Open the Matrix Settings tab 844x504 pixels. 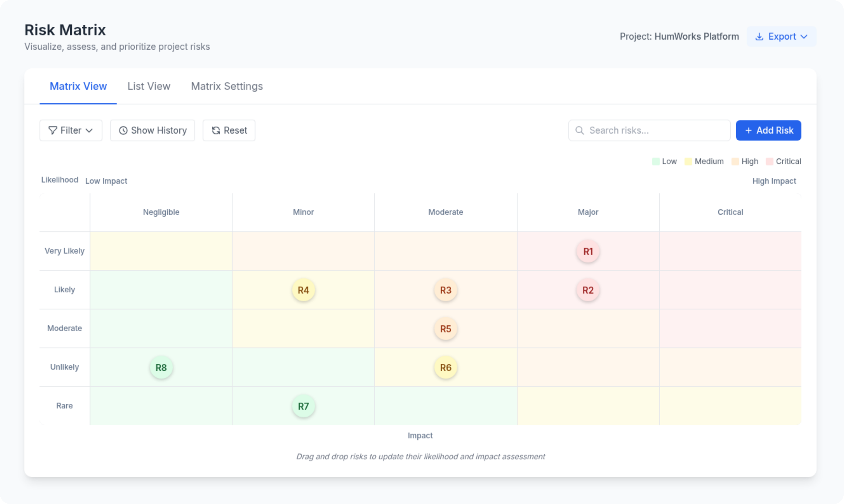point(227,86)
